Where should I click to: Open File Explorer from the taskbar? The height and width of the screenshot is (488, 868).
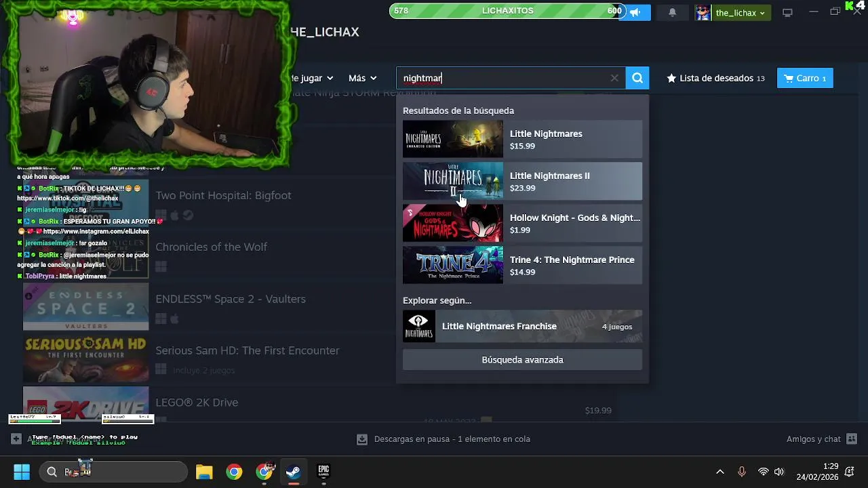coord(204,472)
